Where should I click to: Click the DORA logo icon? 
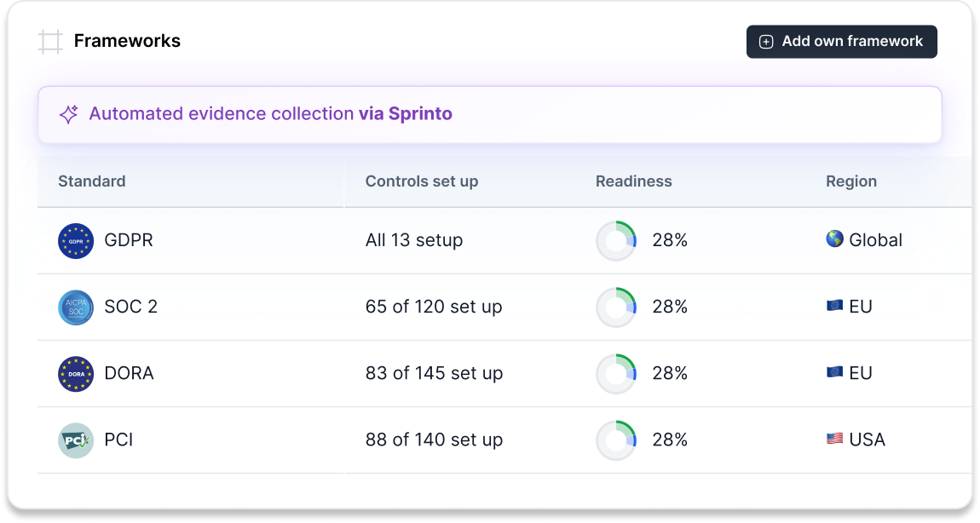click(76, 374)
